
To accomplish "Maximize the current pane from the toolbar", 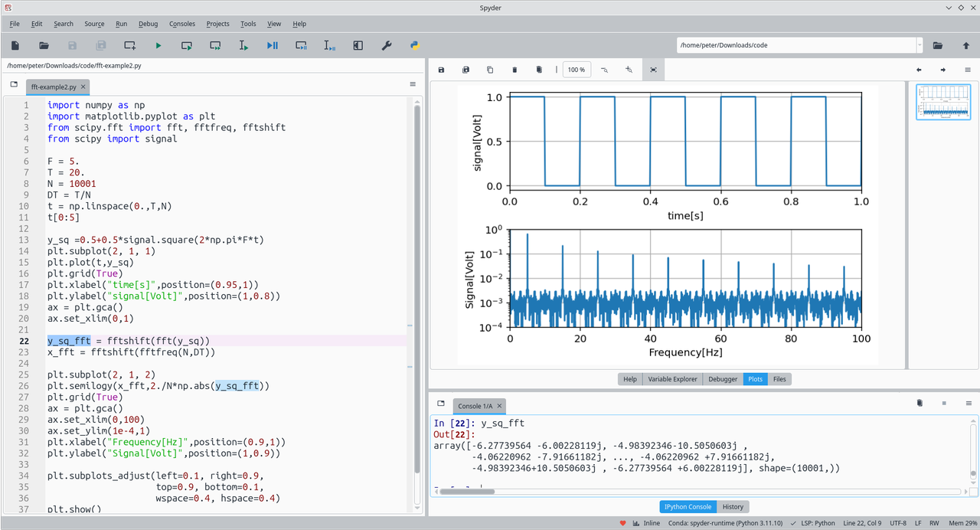I will (358, 46).
